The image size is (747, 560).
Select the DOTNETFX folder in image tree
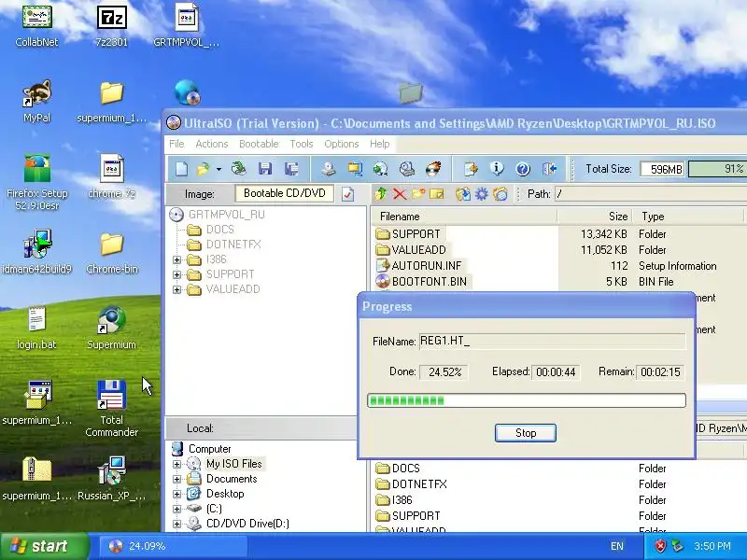pos(233,245)
